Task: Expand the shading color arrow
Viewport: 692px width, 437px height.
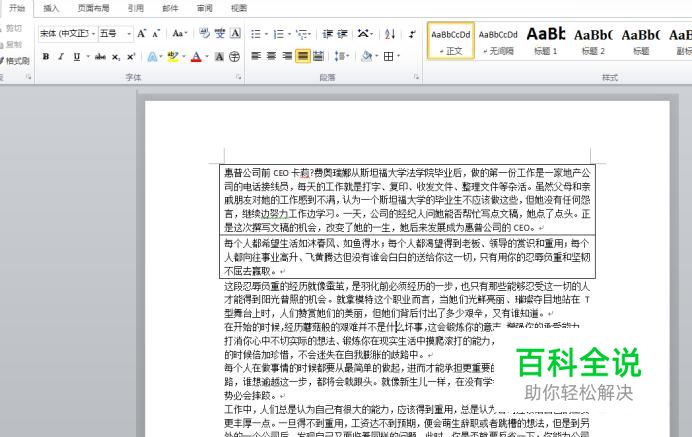Action: (376, 56)
